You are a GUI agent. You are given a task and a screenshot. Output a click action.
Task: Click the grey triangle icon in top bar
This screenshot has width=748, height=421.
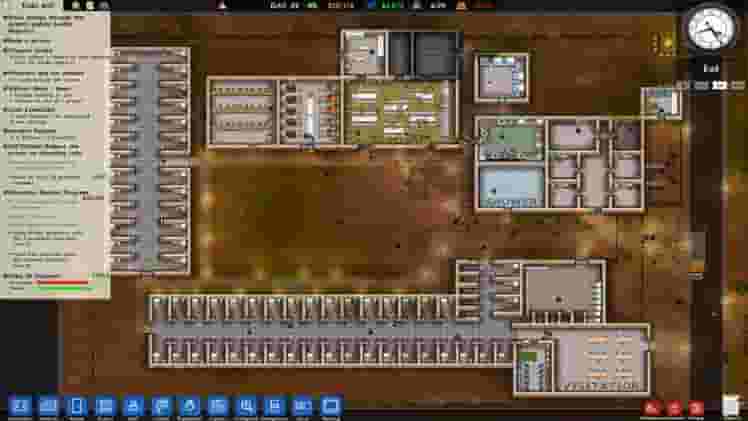[416, 5]
